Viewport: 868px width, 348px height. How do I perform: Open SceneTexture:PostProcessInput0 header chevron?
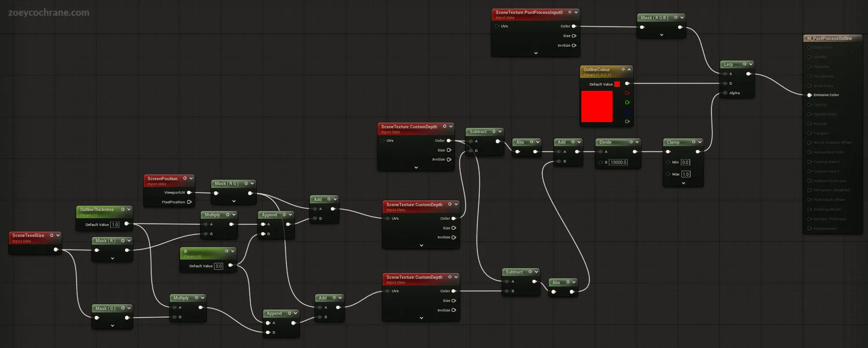click(576, 12)
